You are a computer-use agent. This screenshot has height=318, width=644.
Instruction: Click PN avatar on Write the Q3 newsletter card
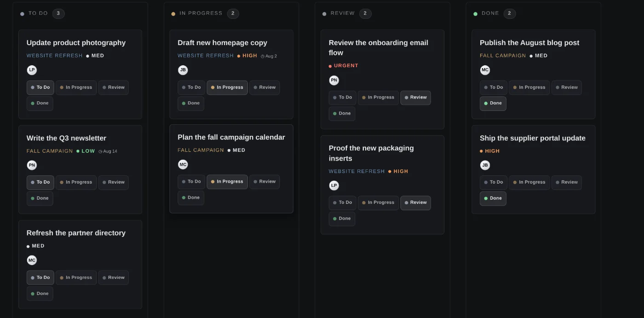point(32,165)
